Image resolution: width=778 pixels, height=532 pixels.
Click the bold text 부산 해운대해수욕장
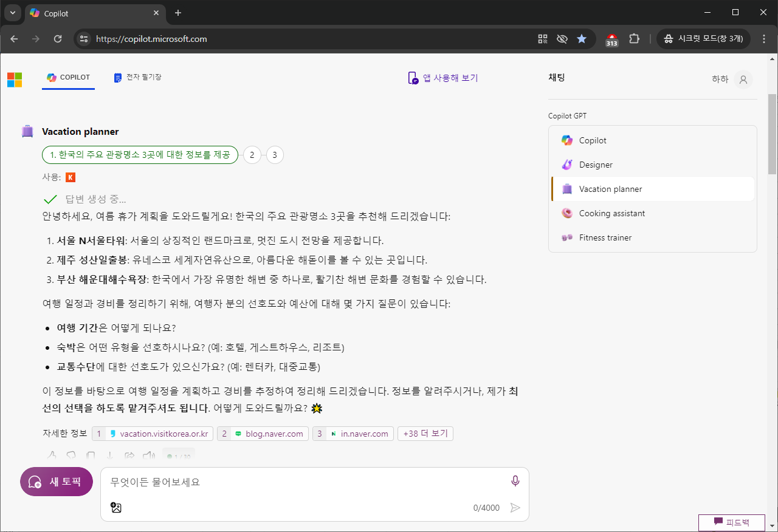[x=102, y=279]
